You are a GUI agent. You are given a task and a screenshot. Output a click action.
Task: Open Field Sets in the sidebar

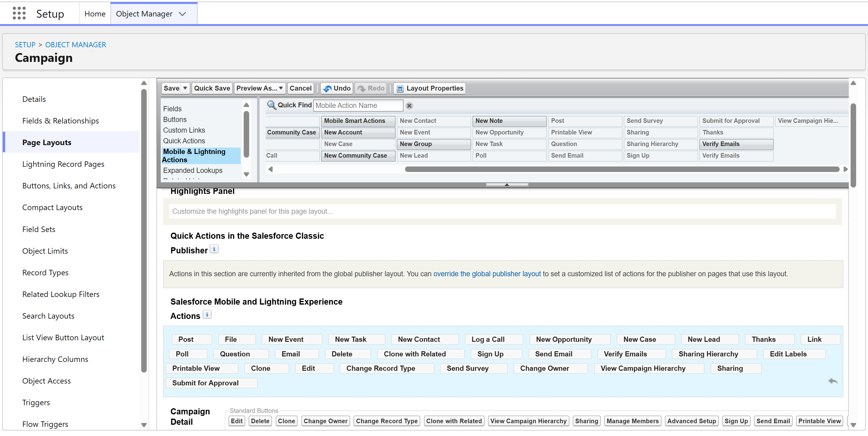click(x=39, y=229)
